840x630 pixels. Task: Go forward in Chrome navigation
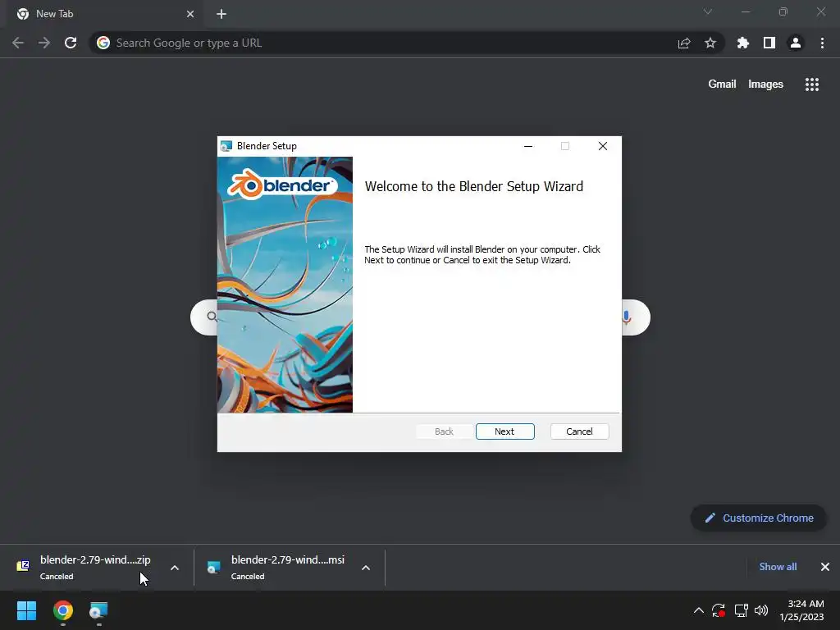(44, 43)
